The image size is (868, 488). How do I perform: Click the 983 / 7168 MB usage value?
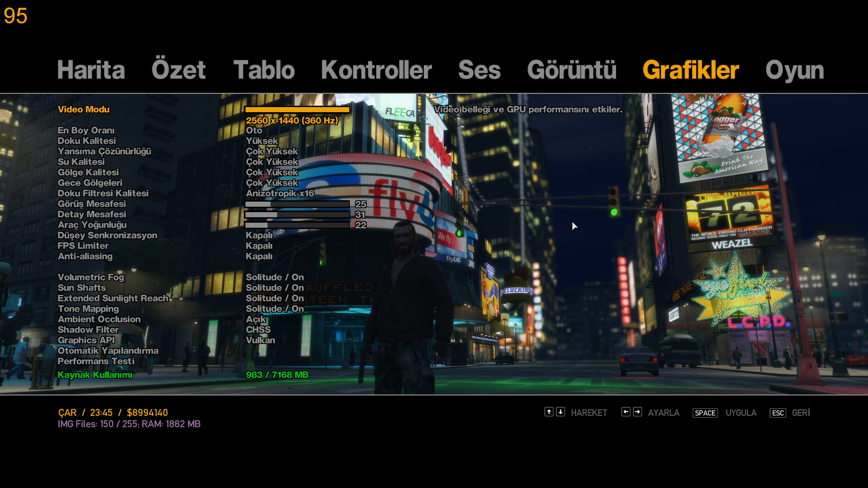277,375
